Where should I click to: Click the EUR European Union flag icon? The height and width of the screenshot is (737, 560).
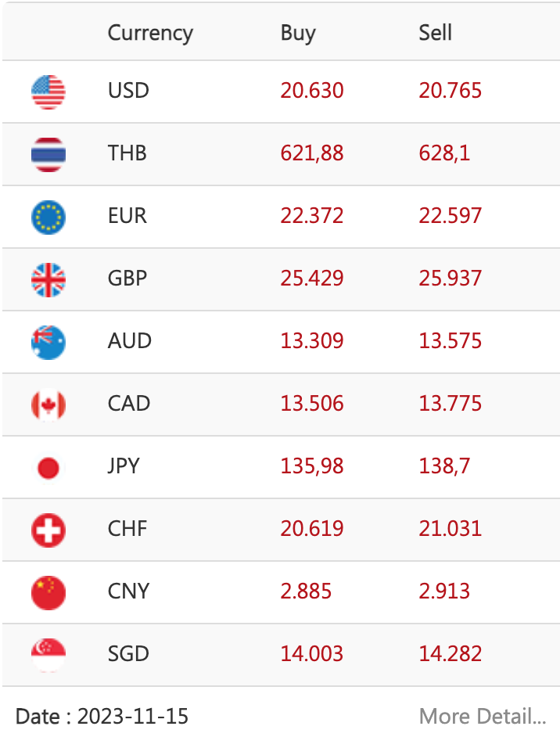[x=48, y=216]
